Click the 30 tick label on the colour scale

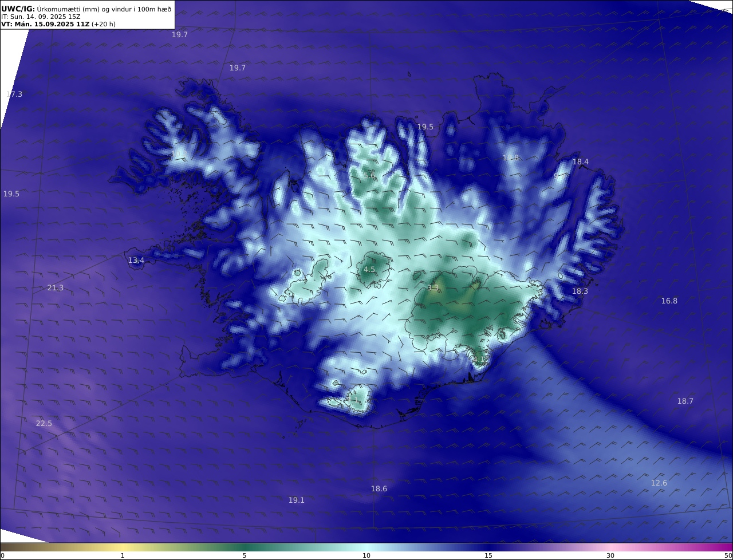coord(610,555)
